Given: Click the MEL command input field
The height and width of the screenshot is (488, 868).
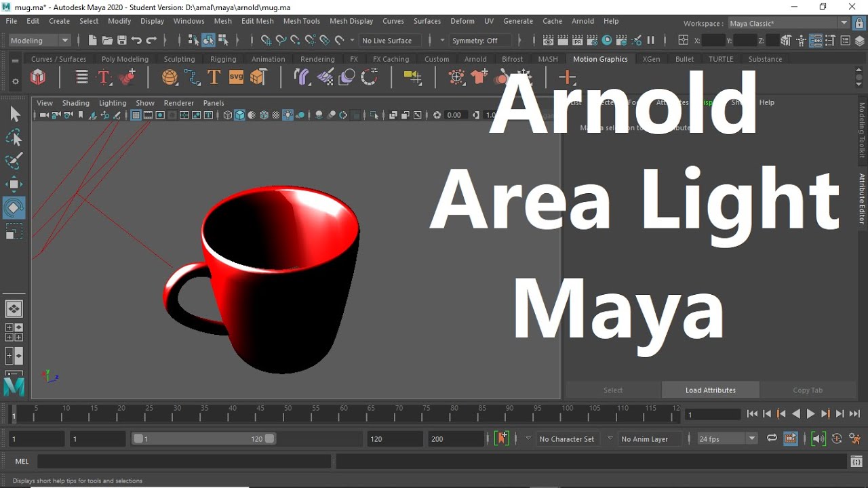Looking at the screenshot, I should [184, 462].
